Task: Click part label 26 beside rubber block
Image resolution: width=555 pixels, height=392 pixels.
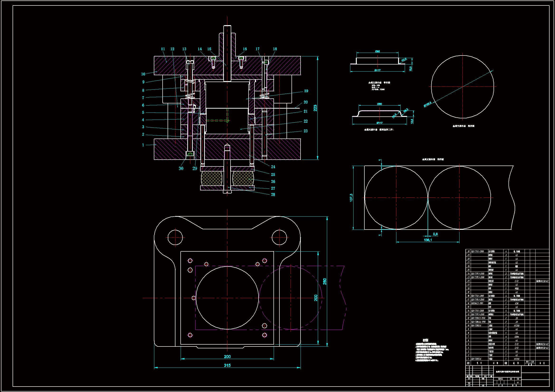Action: (273, 182)
